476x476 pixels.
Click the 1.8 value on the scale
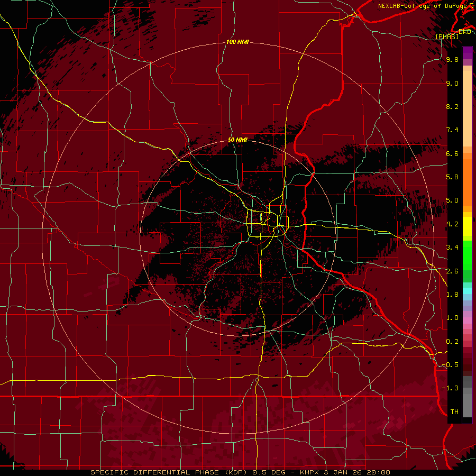[x=452, y=295]
